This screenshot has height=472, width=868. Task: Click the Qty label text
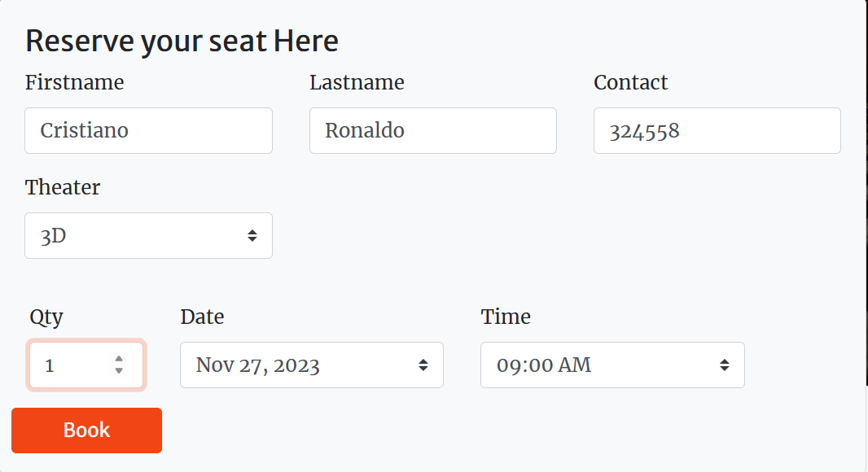(46, 317)
